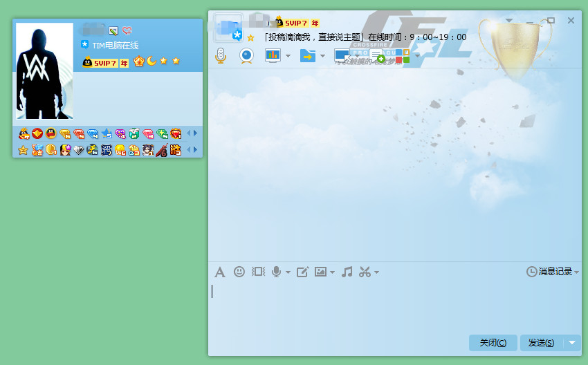Click the 发送(S) send button

click(541, 342)
